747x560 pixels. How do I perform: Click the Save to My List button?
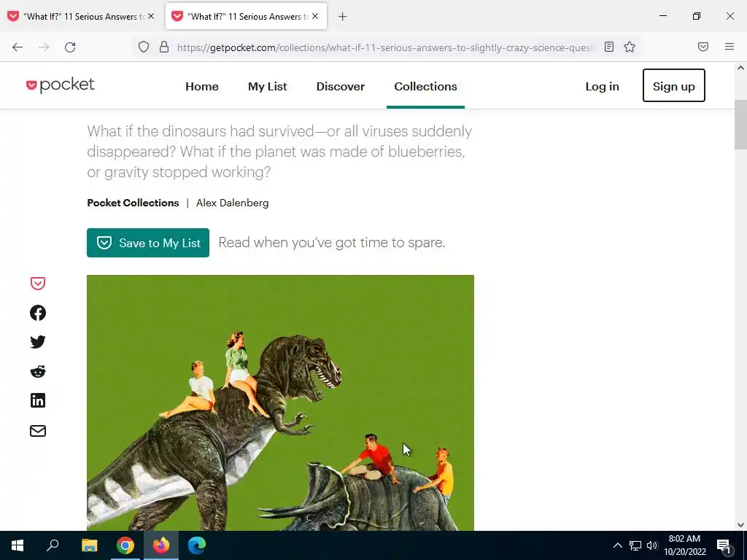[147, 243]
